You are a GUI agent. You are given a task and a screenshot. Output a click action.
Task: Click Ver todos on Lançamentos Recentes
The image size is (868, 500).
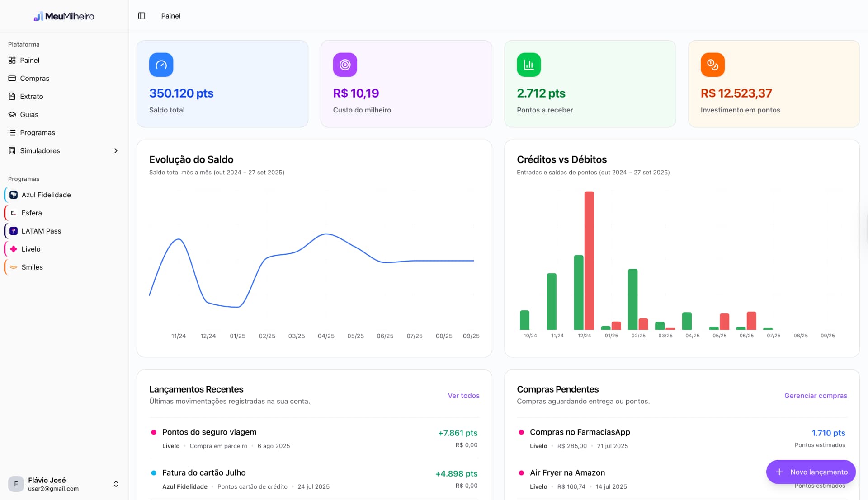pos(463,396)
